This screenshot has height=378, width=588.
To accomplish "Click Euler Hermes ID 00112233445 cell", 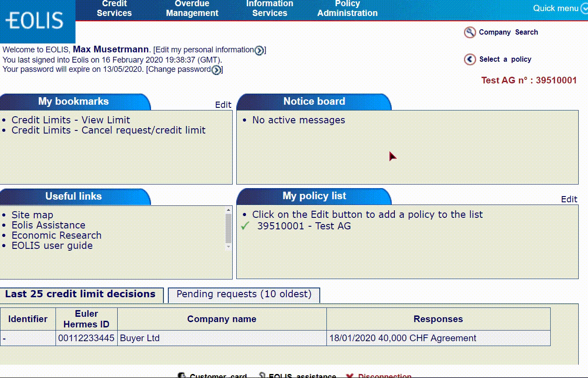I will 86,338.
